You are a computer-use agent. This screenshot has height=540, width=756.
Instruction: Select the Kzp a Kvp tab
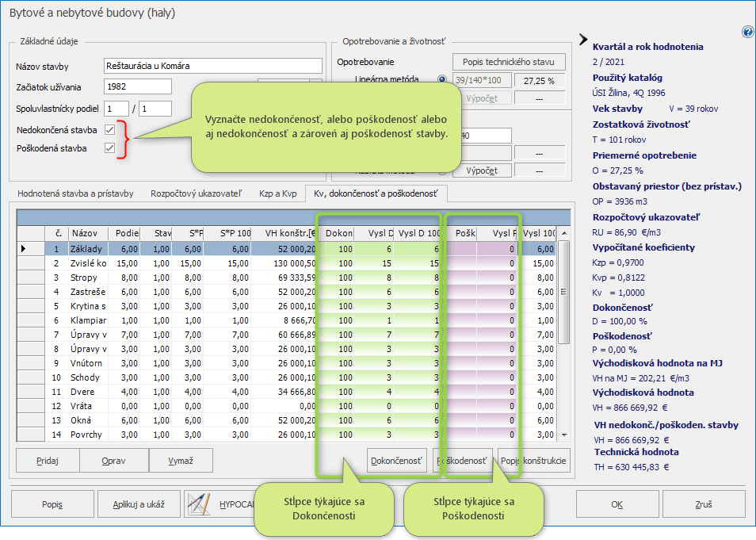[x=277, y=193]
